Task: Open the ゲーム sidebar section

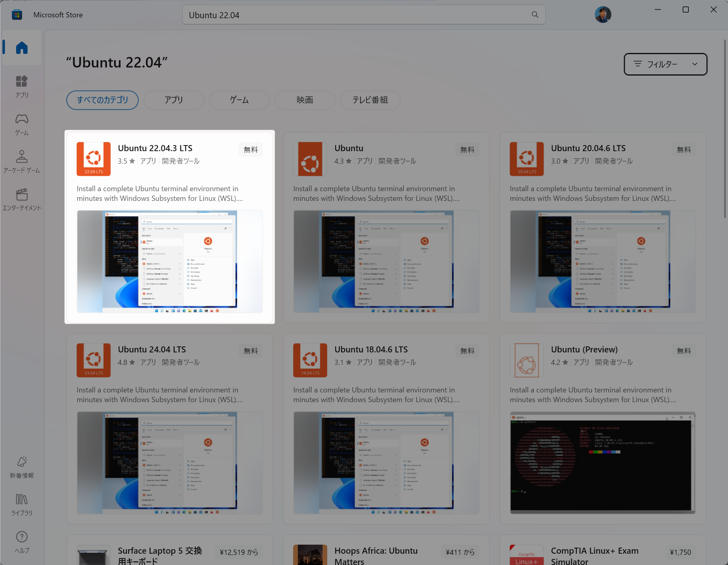Action: pyautogui.click(x=22, y=124)
